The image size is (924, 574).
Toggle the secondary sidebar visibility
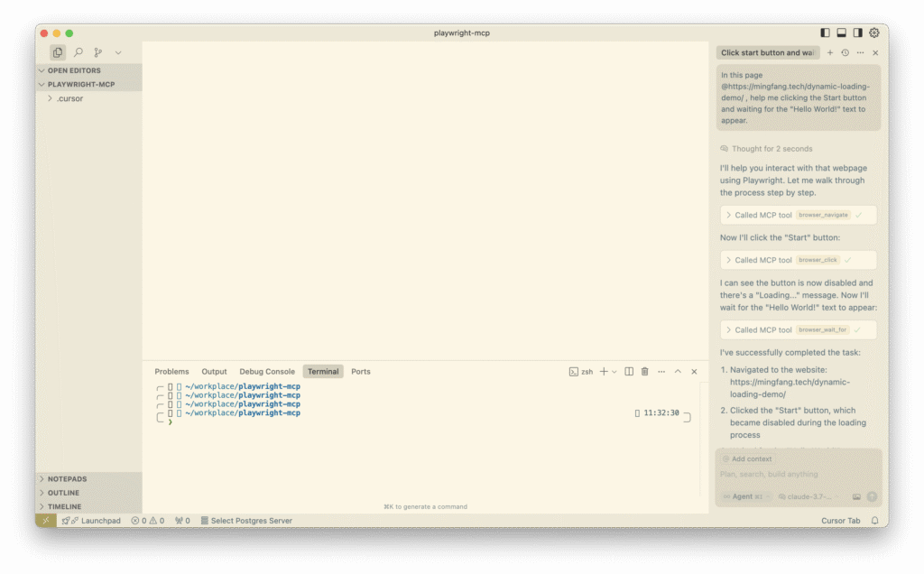pyautogui.click(x=856, y=32)
